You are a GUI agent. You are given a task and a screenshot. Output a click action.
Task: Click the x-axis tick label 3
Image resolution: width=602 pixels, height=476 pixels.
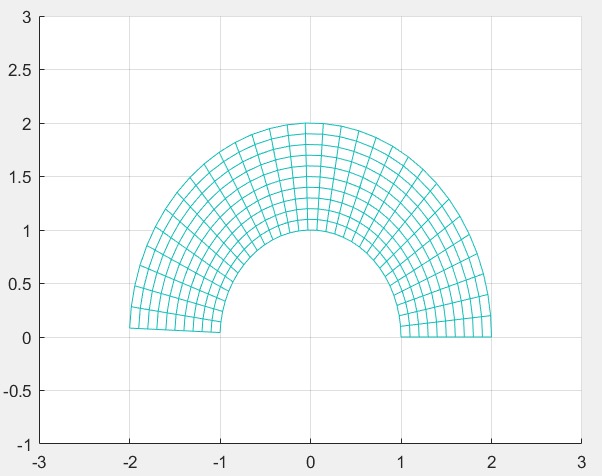[x=581, y=461]
